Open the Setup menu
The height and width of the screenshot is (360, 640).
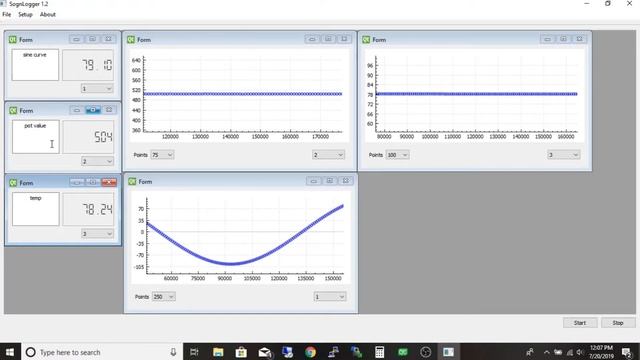[x=25, y=14]
